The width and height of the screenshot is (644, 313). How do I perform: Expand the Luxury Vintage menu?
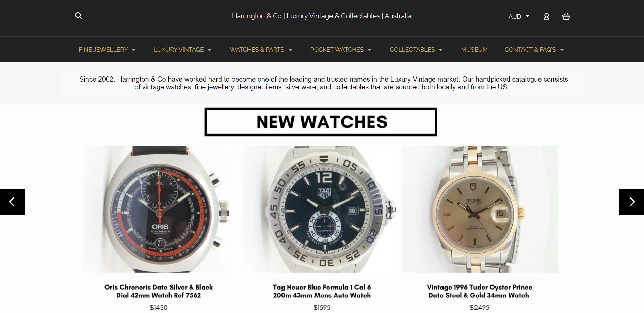pyautogui.click(x=183, y=50)
